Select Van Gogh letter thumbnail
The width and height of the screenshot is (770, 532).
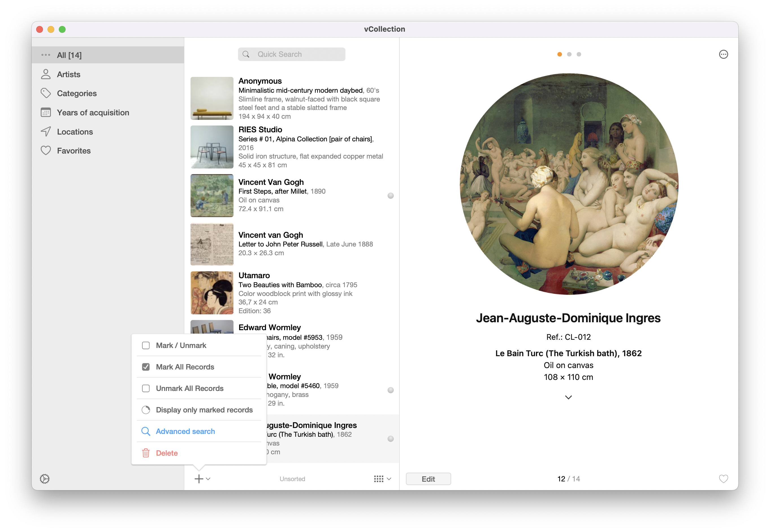click(x=212, y=244)
